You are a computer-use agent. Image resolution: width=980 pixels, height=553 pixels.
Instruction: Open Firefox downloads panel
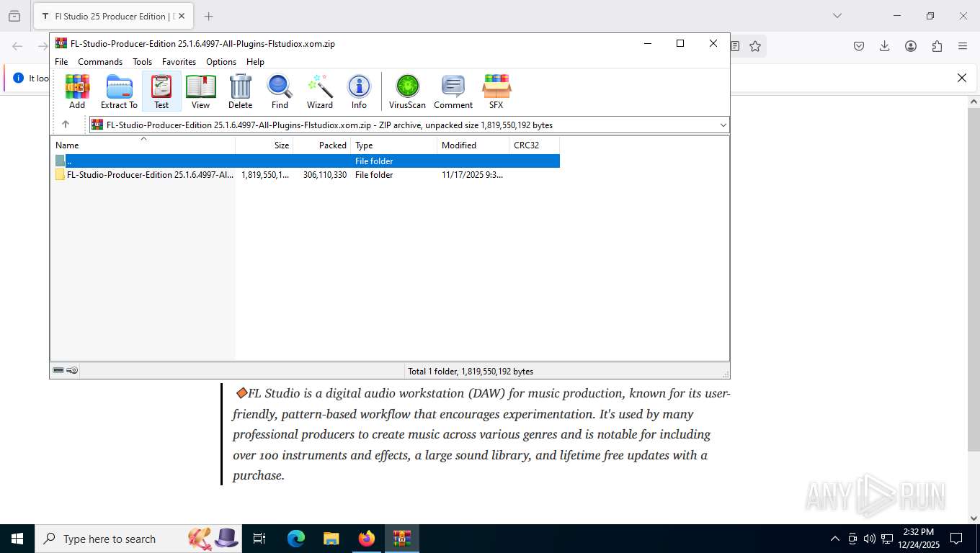click(x=885, y=46)
